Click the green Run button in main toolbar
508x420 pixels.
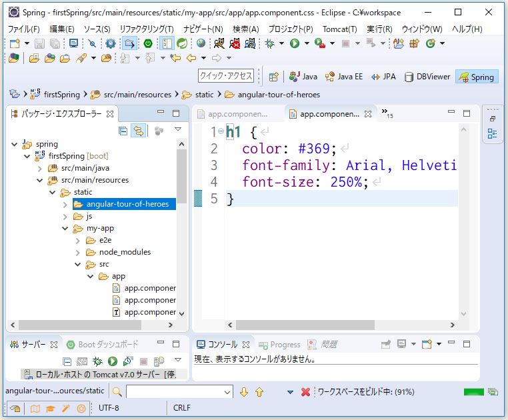295,43
